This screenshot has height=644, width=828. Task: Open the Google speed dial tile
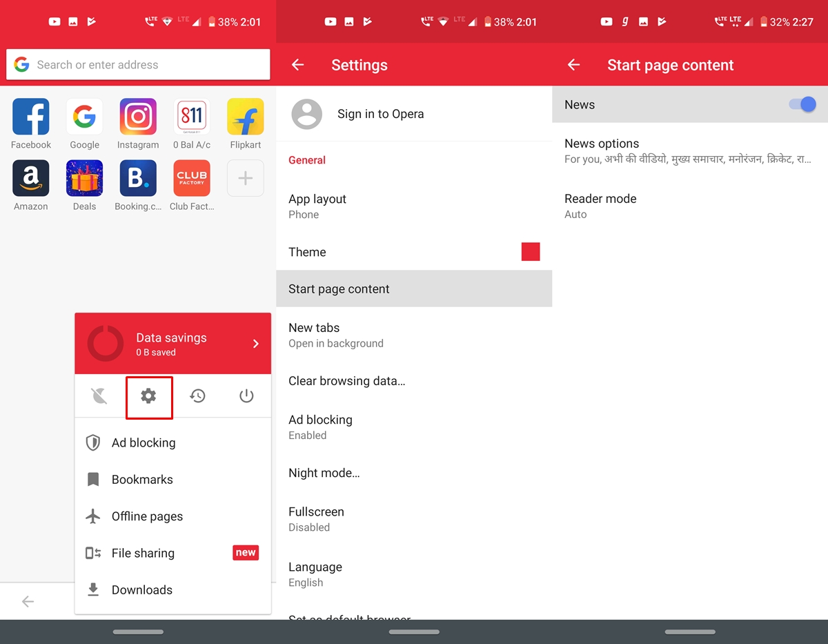coord(85,117)
